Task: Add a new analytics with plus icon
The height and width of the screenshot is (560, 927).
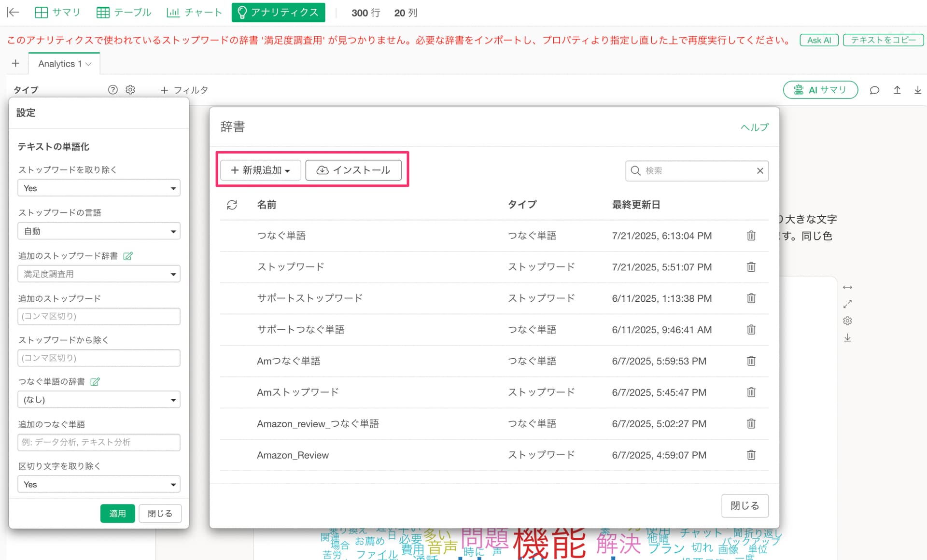Action: click(15, 63)
